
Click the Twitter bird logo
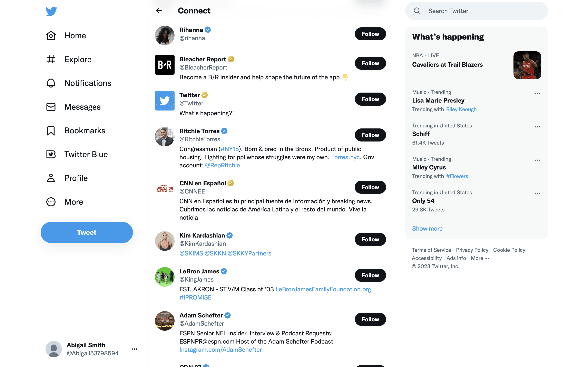[x=51, y=11]
